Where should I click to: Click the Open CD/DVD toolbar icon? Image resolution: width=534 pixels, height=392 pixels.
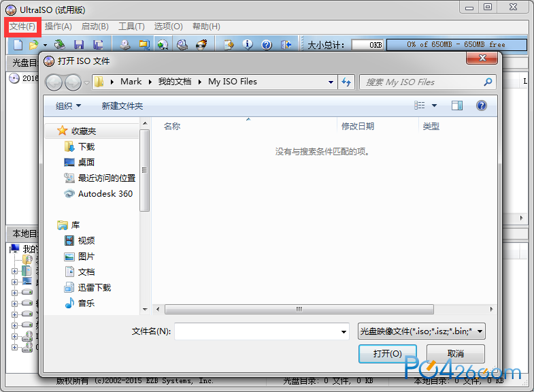[x=60, y=45]
